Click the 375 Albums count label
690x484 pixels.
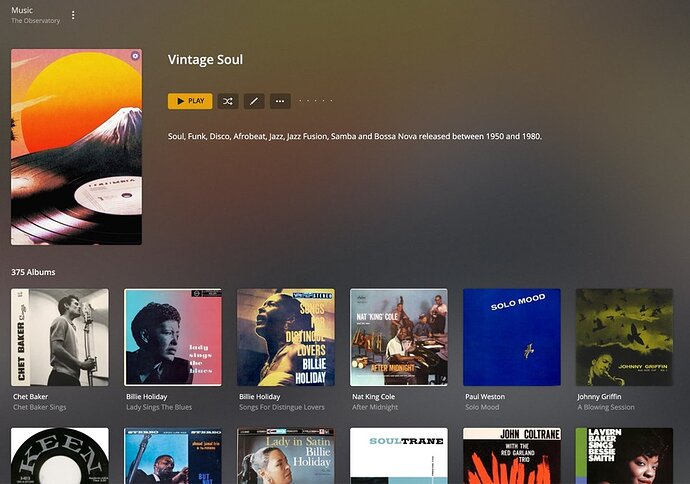[x=33, y=272]
